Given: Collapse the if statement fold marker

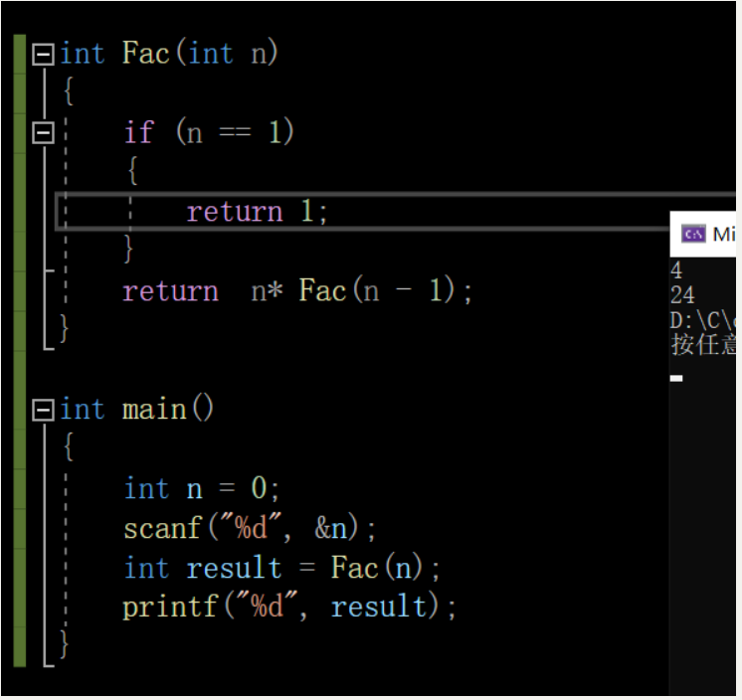Looking at the screenshot, I should pos(43,133).
